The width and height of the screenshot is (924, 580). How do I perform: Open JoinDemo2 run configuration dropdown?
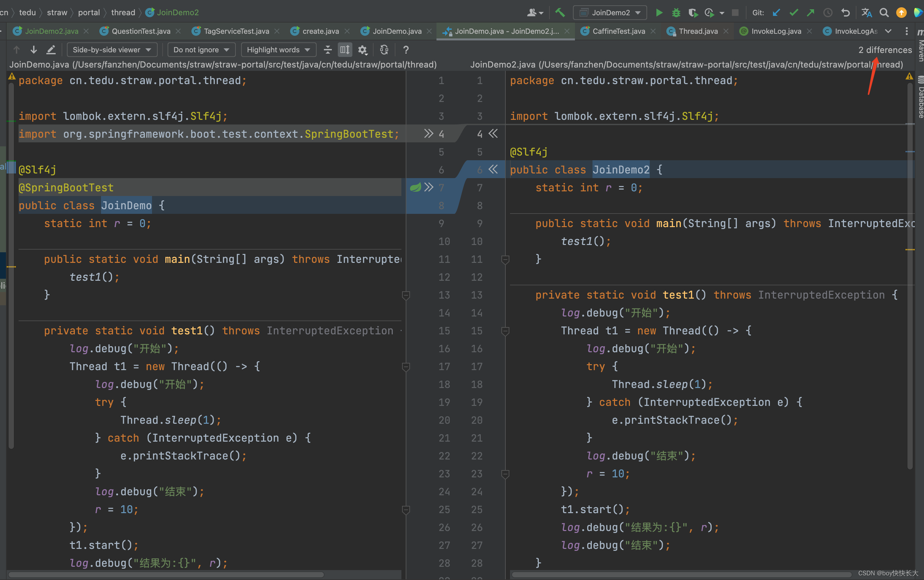click(x=610, y=13)
